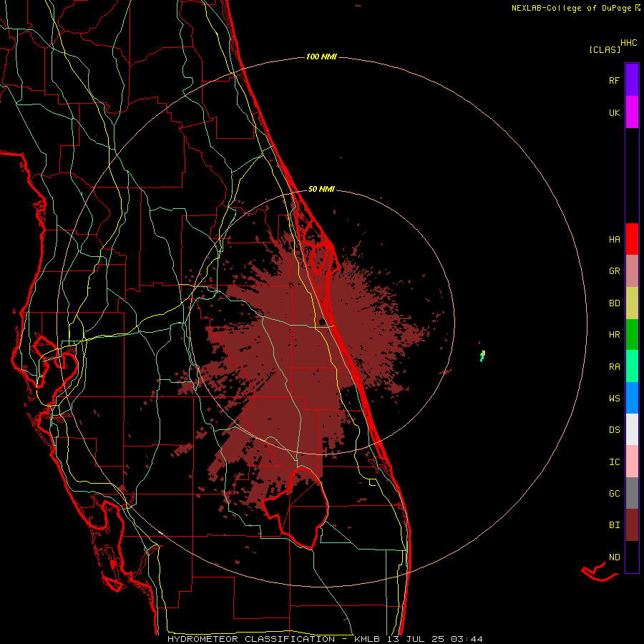The width and height of the screenshot is (644, 644).
Task: Click the RF legend label
Action: 614,80
